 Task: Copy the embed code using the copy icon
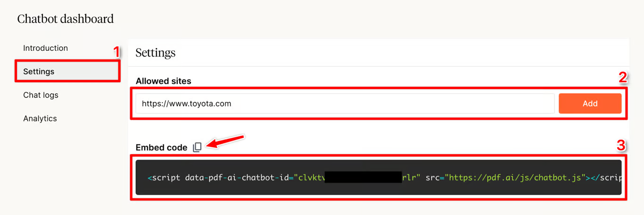tap(197, 147)
